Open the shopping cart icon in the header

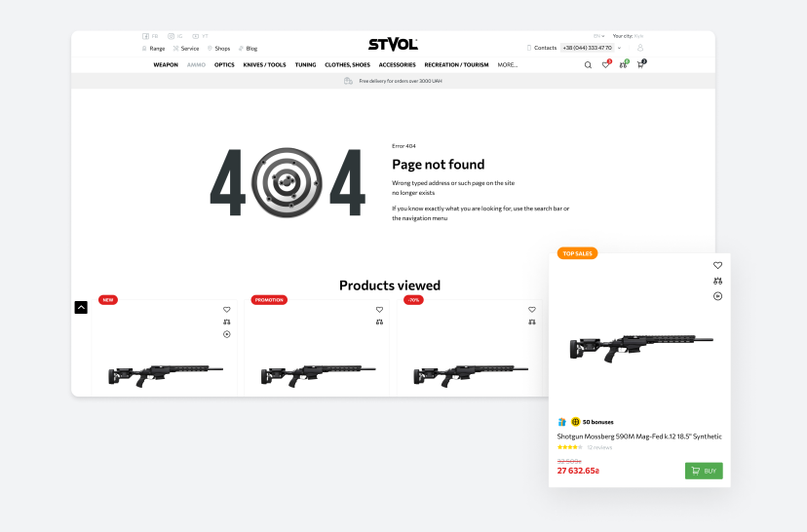click(640, 65)
